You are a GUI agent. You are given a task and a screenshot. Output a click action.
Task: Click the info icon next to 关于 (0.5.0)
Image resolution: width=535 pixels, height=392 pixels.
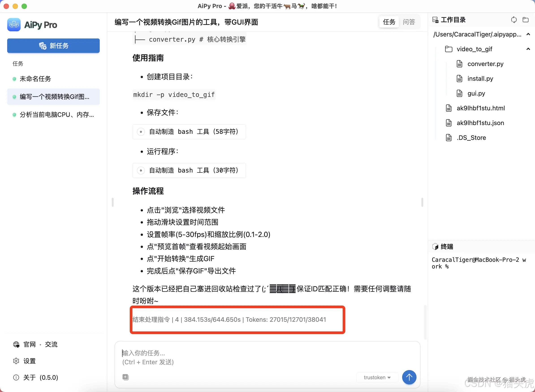click(x=16, y=377)
